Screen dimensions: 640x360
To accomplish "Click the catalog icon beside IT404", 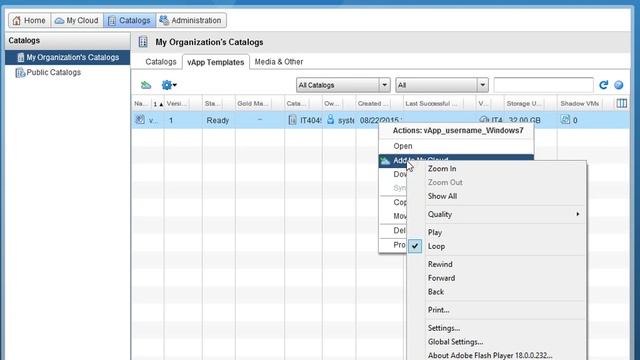I will (292, 120).
